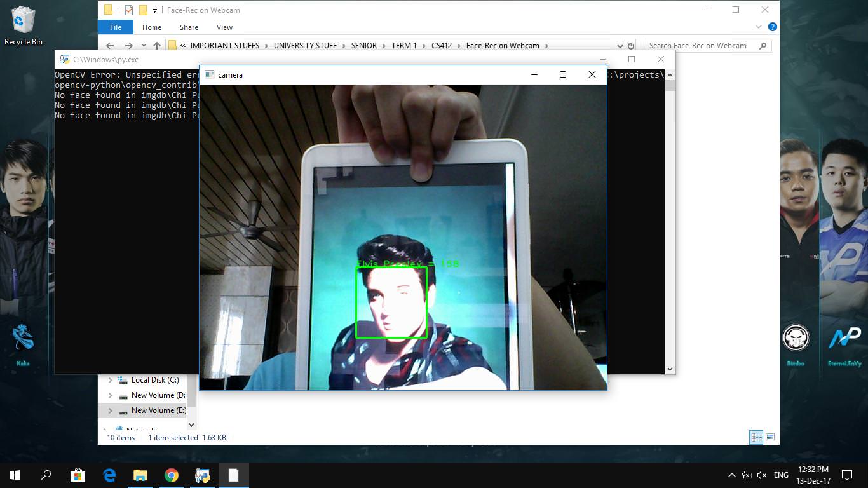The image size is (868, 488).
Task: Switch Explorer to Large icons view
Action: point(770,437)
